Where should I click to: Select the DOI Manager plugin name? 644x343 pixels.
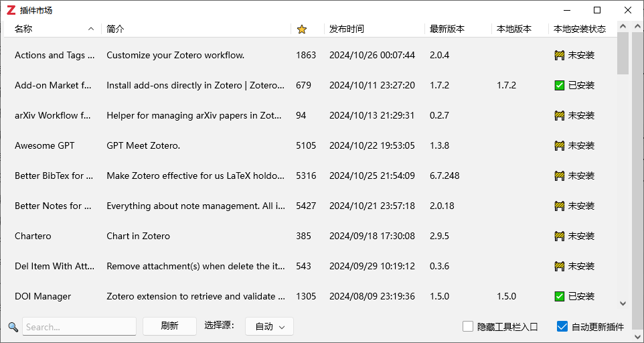click(43, 296)
